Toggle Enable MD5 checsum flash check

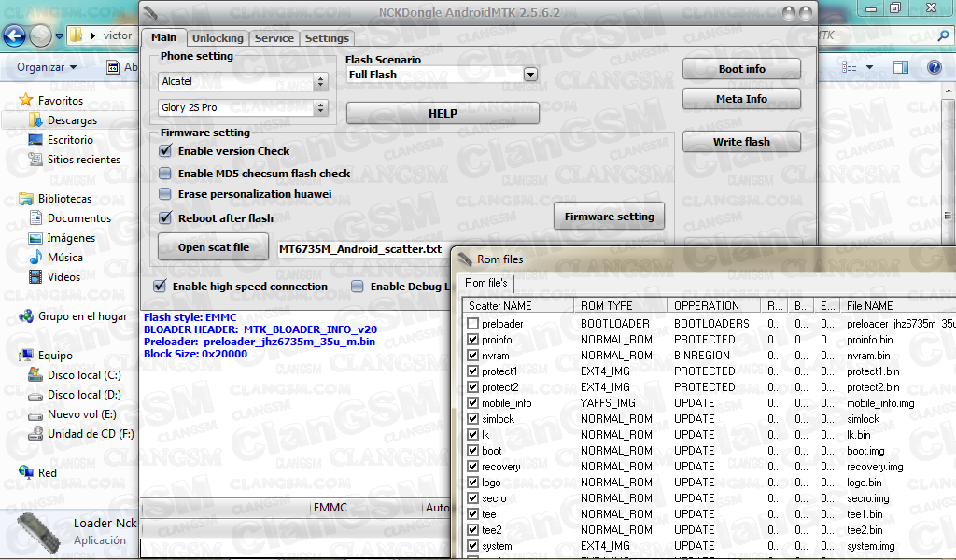(x=164, y=173)
